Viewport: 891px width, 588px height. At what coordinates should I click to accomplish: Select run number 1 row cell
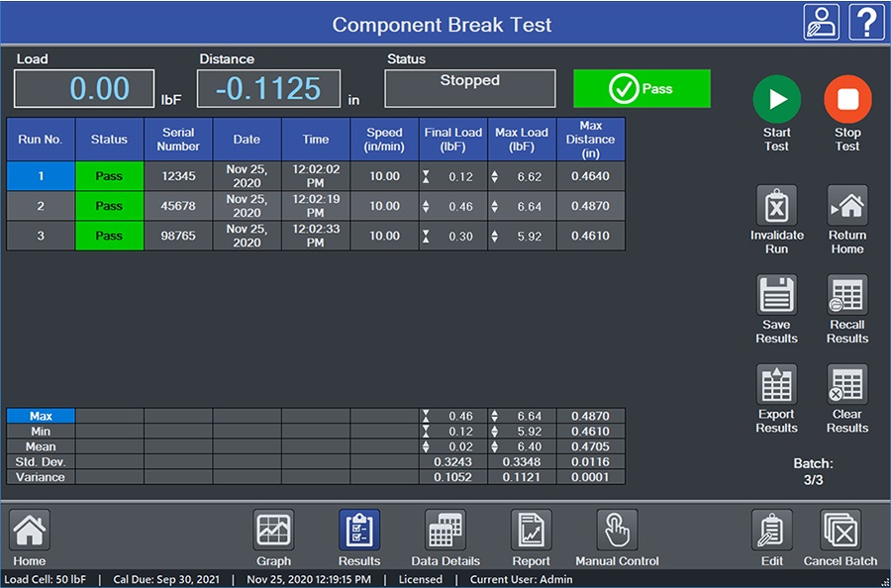(41, 176)
